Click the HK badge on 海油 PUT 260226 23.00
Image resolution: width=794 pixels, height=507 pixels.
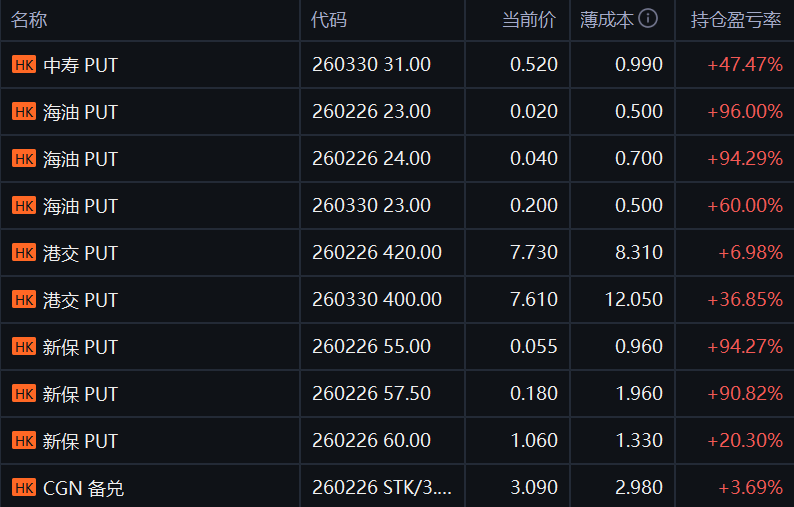24,112
